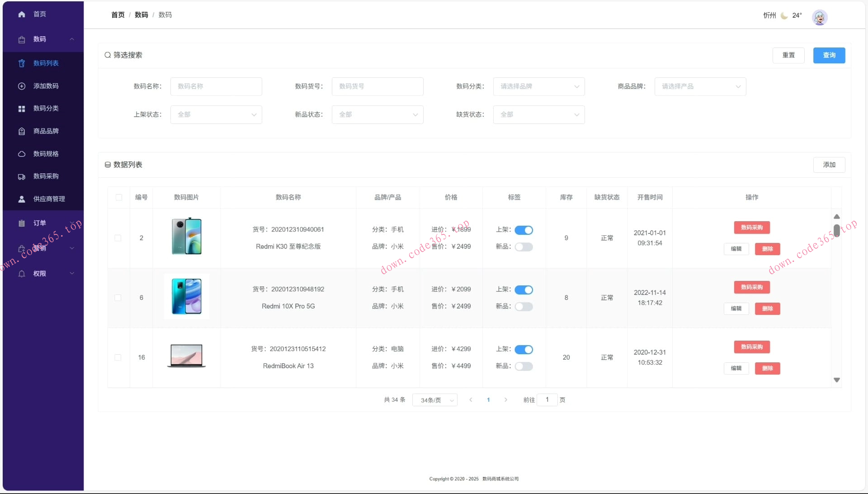Expand the 权限 sidebar menu
Image resolution: width=868 pixels, height=494 pixels.
(x=40, y=273)
